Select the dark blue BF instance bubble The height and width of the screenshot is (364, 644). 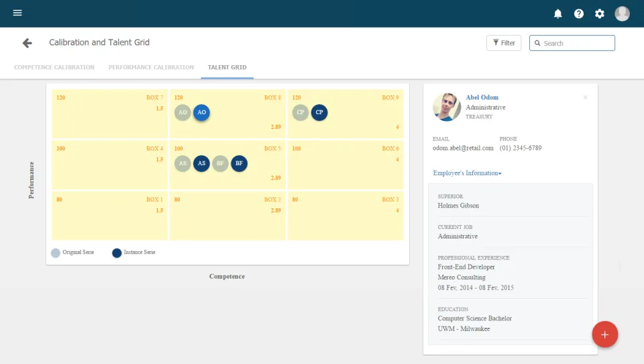click(x=239, y=163)
